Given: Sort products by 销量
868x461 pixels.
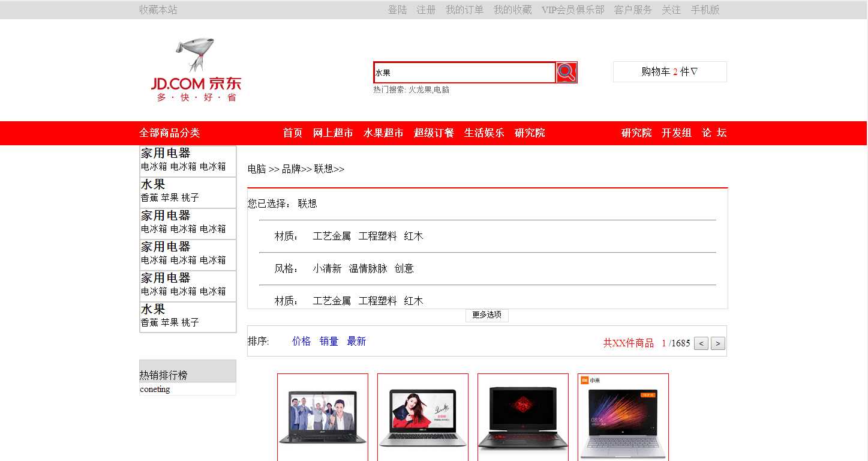Looking at the screenshot, I should tap(329, 341).
